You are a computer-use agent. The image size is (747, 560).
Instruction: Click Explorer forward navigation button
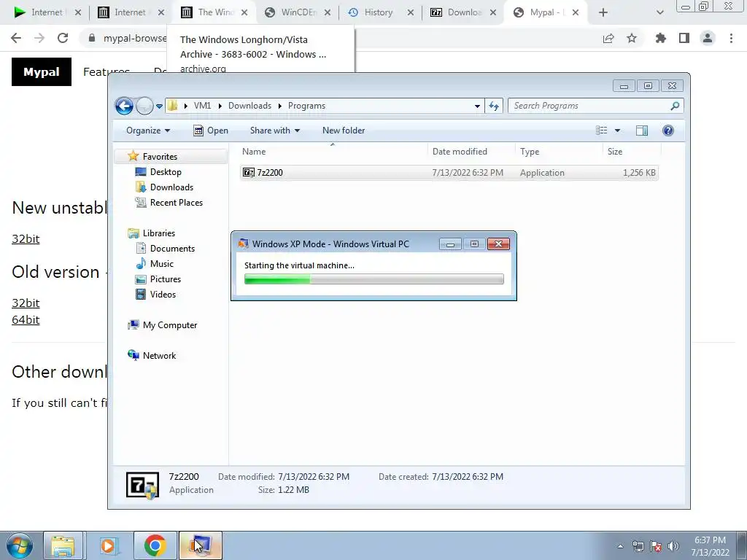tap(144, 106)
